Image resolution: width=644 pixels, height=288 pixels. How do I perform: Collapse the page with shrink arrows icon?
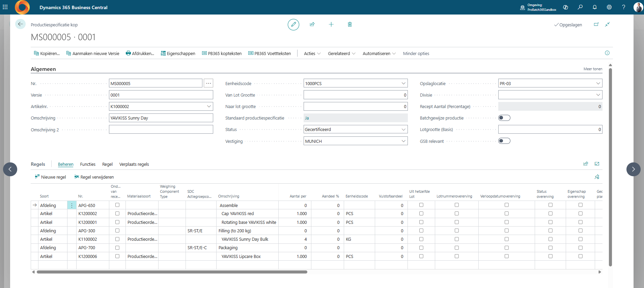(608, 24)
